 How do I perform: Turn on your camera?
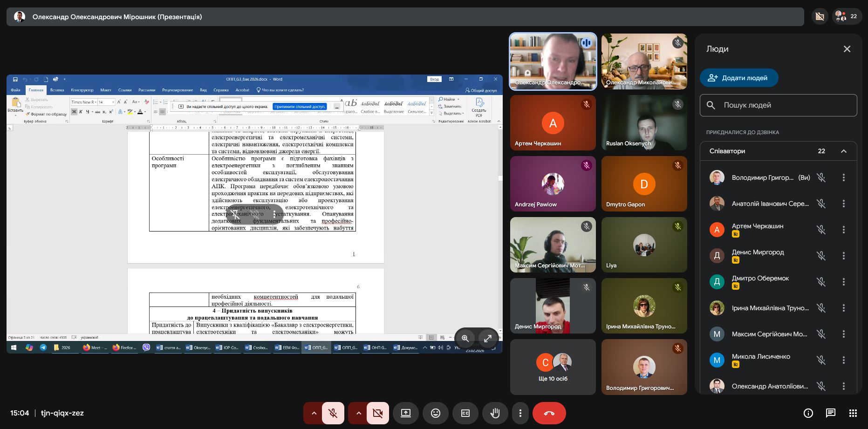click(x=377, y=413)
